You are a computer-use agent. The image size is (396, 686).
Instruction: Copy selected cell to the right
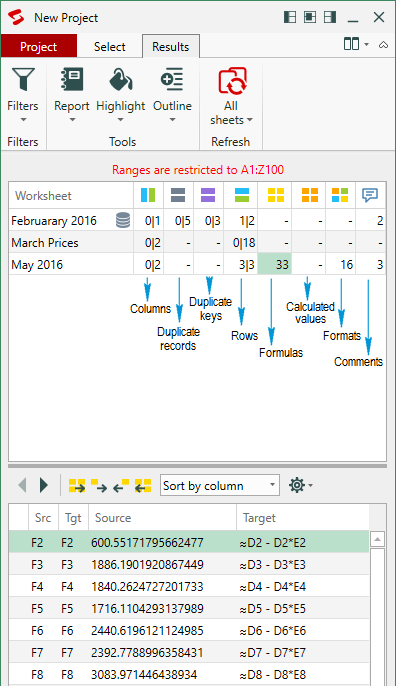tap(99, 486)
